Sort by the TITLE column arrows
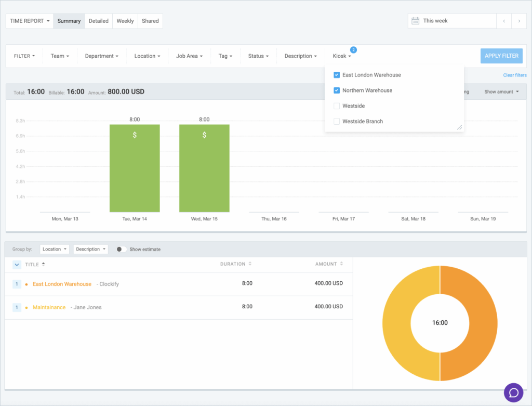This screenshot has width=532, height=406. coord(44,264)
